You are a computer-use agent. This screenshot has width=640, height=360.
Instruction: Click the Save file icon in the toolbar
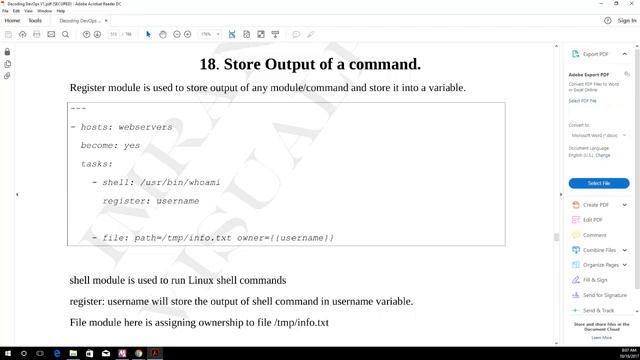click(8, 35)
